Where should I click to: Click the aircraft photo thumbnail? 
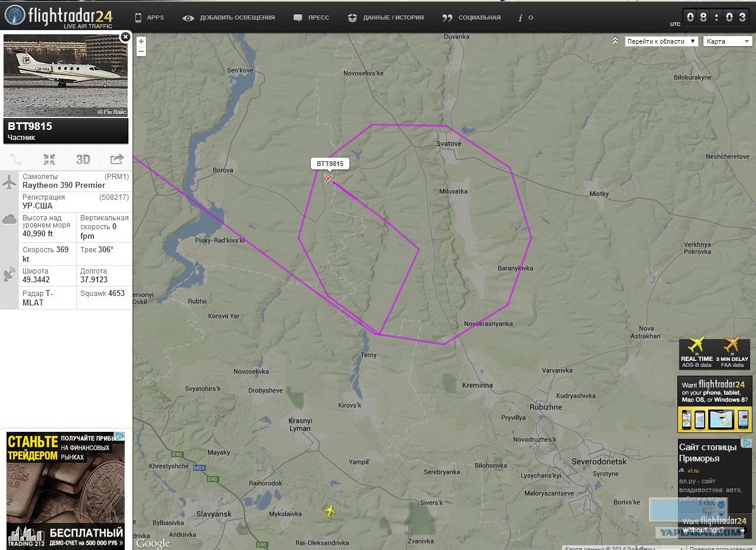pyautogui.click(x=66, y=76)
